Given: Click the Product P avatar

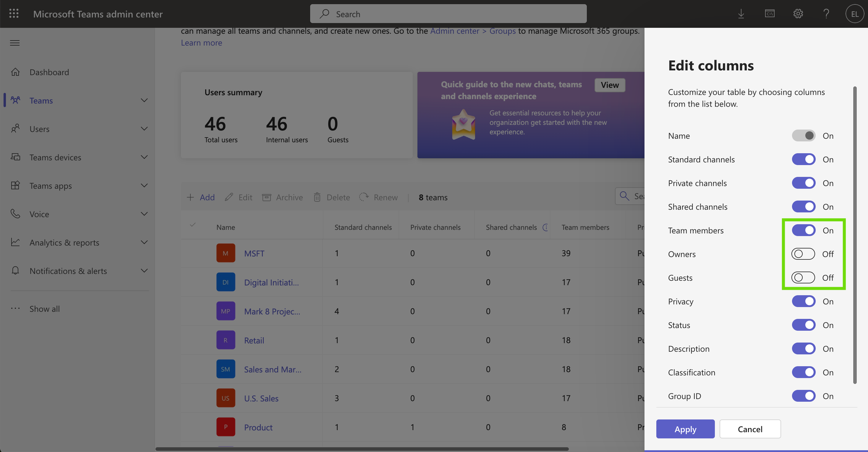Looking at the screenshot, I should click(225, 427).
